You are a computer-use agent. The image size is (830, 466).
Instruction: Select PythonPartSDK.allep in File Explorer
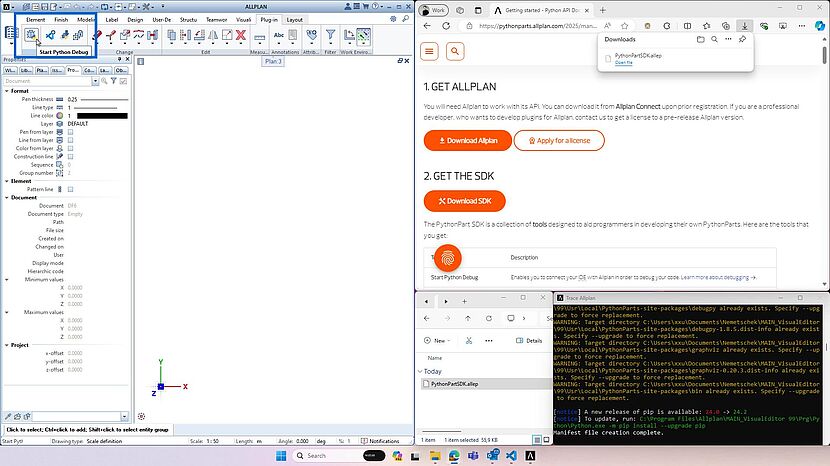pyautogui.click(x=455, y=384)
